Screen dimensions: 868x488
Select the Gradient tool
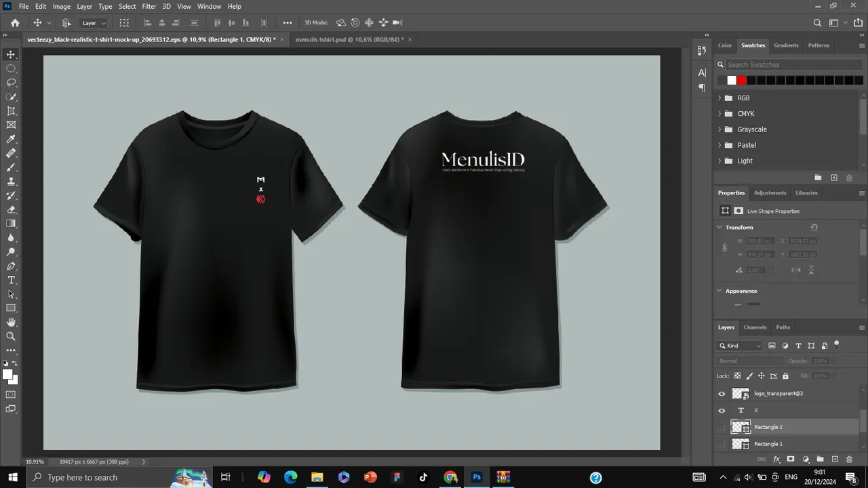(x=11, y=224)
